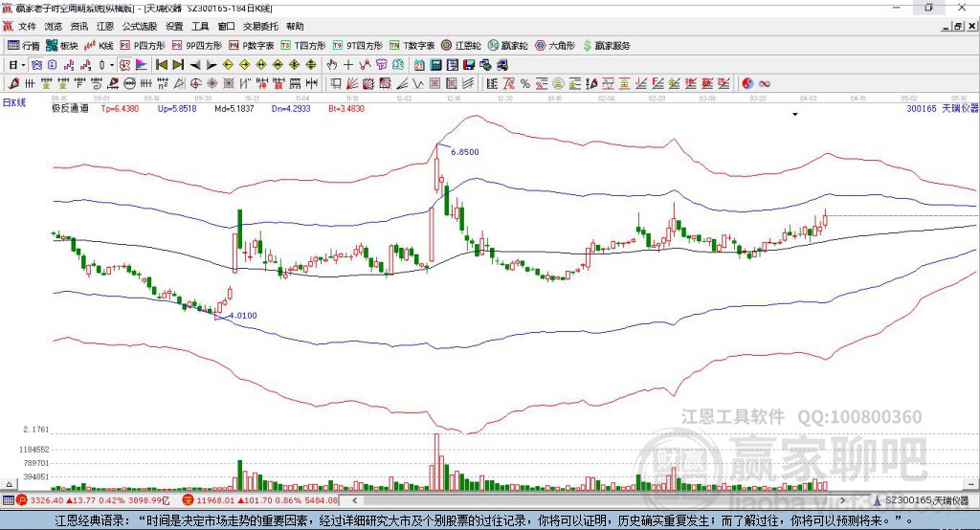Click the n² square tool icon
This screenshot has height=530, width=980.
point(163,83)
